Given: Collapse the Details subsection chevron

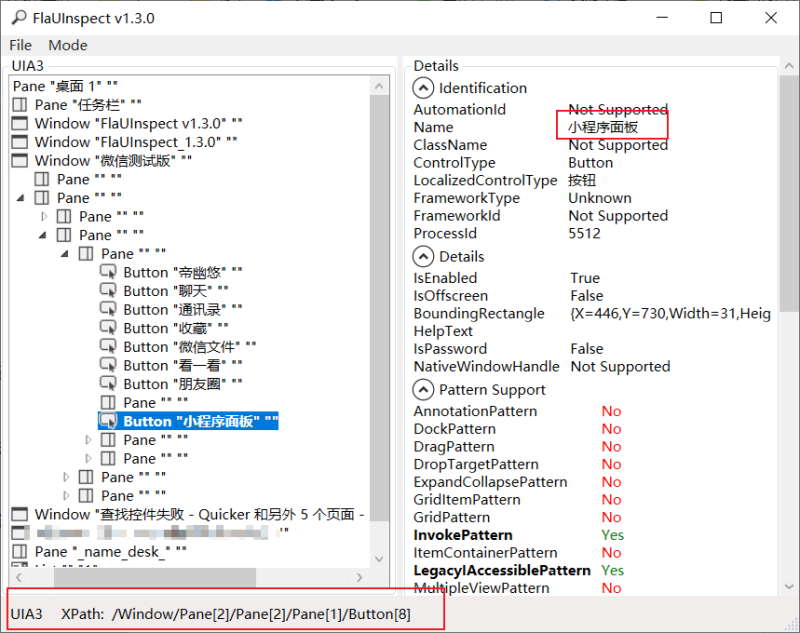Looking at the screenshot, I should 423,257.
